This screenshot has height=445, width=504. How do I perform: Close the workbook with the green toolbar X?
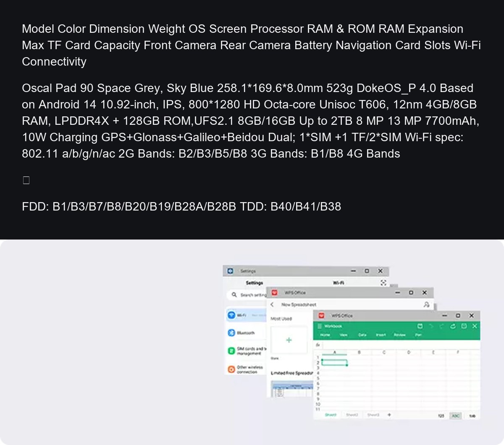(x=475, y=326)
